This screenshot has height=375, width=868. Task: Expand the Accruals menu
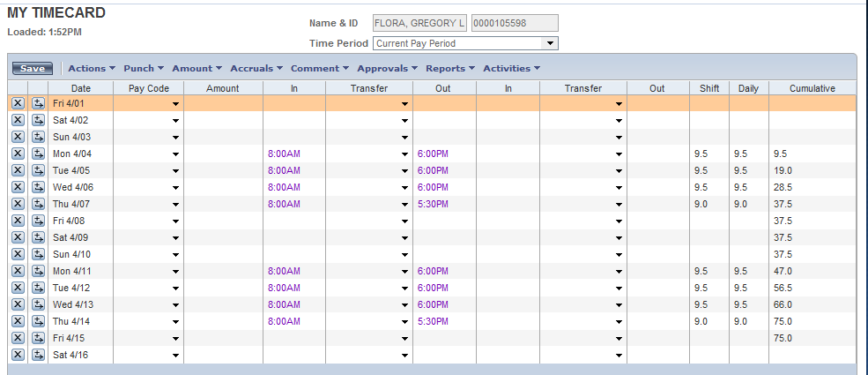click(256, 68)
